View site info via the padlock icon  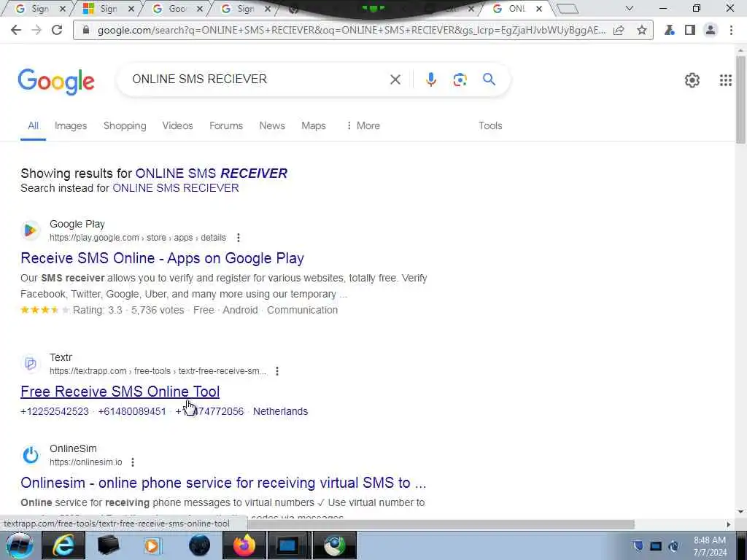point(86,30)
